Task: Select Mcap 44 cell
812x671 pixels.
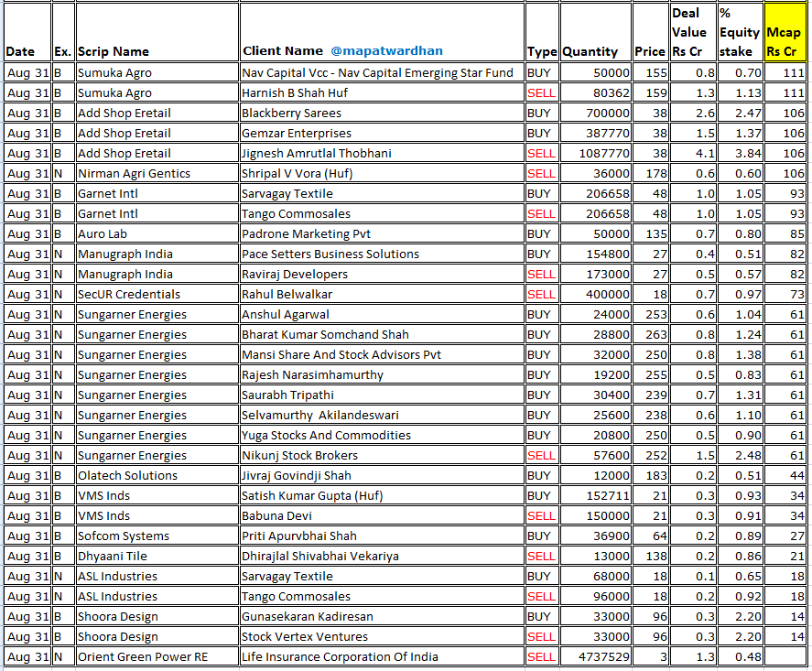Action: pyautogui.click(x=785, y=476)
